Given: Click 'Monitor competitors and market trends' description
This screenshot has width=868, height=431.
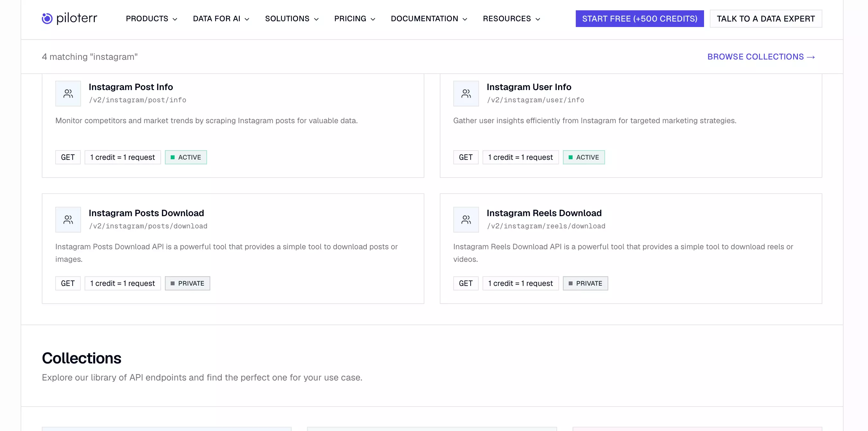Looking at the screenshot, I should [207, 121].
